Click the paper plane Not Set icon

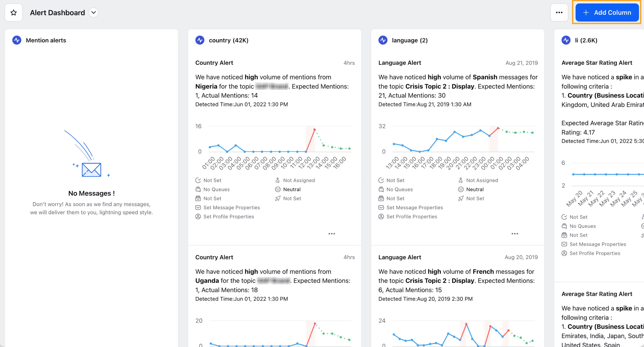tap(278, 198)
